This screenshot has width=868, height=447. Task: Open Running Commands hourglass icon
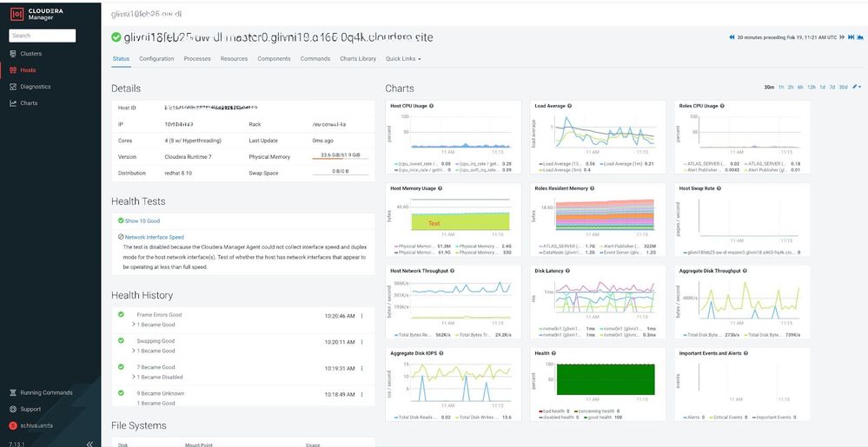[x=13, y=393]
